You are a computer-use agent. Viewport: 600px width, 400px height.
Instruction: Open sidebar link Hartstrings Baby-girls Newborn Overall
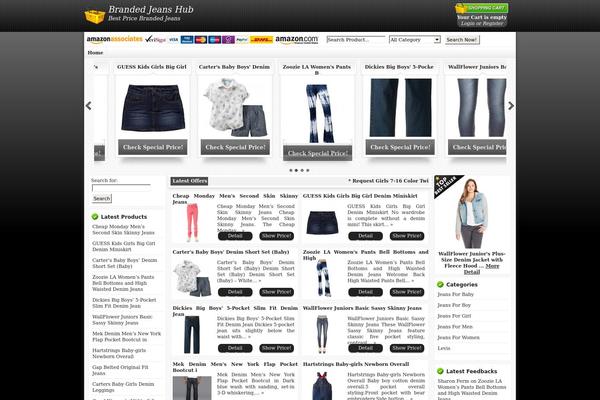point(119,353)
